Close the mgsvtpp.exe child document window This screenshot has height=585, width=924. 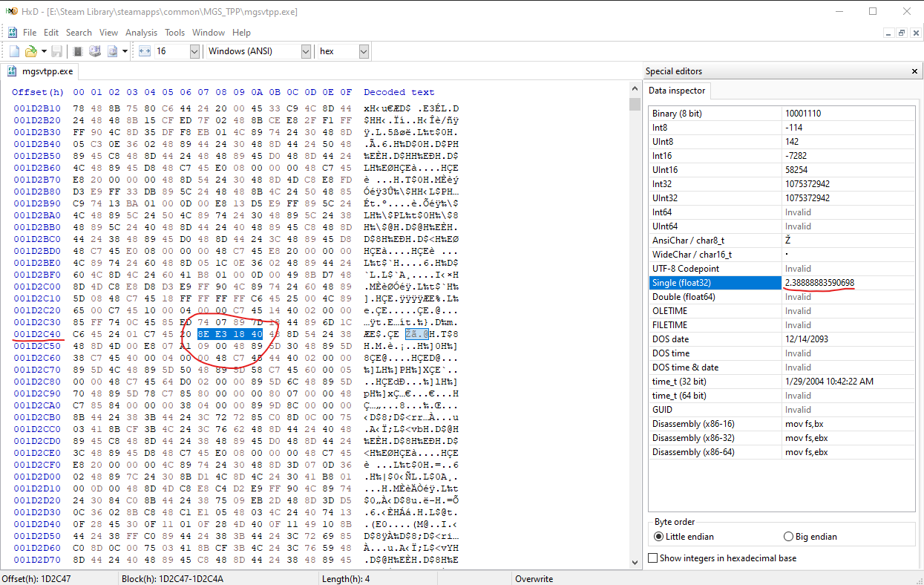914,33
